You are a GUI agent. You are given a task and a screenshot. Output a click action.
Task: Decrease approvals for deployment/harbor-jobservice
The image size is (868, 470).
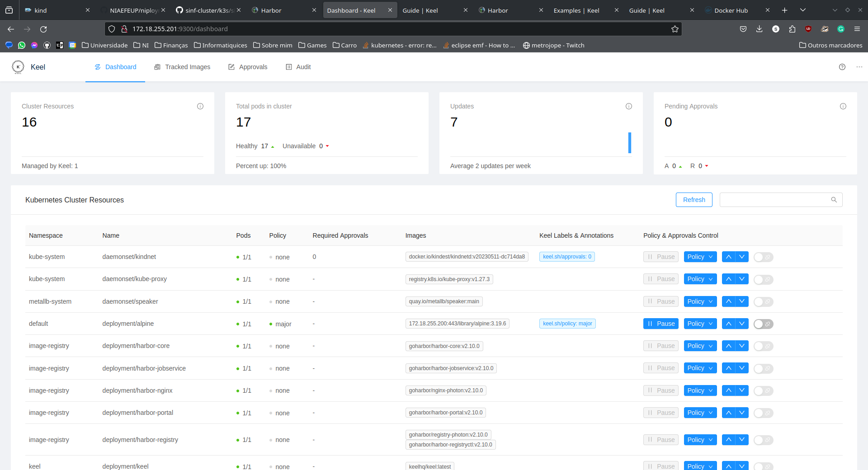(x=742, y=368)
